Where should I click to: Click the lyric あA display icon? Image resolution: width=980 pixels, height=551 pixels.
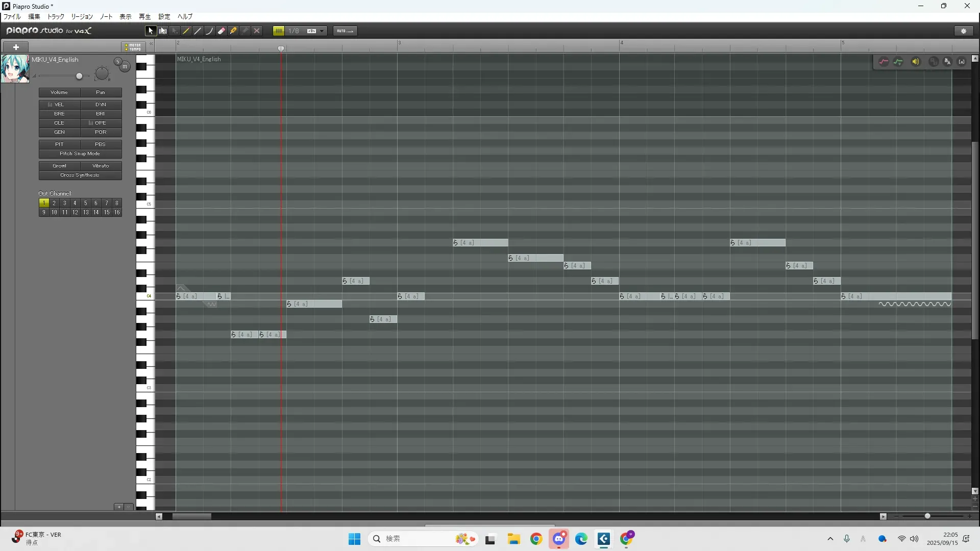[947, 62]
